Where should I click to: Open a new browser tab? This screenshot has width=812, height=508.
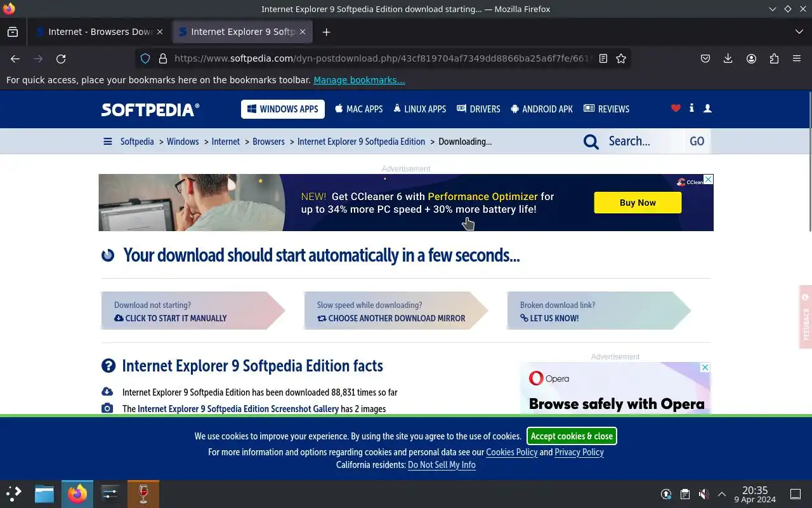(326, 32)
